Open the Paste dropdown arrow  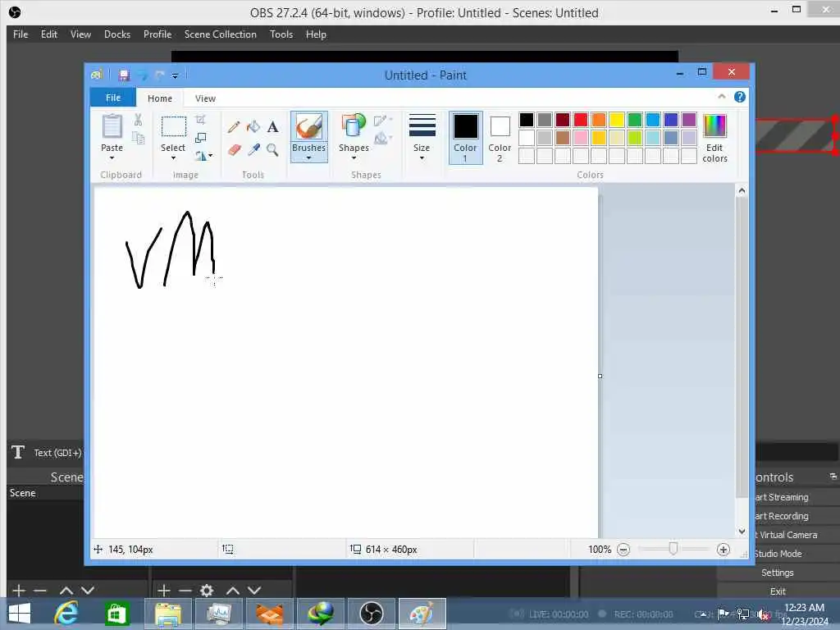click(112, 158)
